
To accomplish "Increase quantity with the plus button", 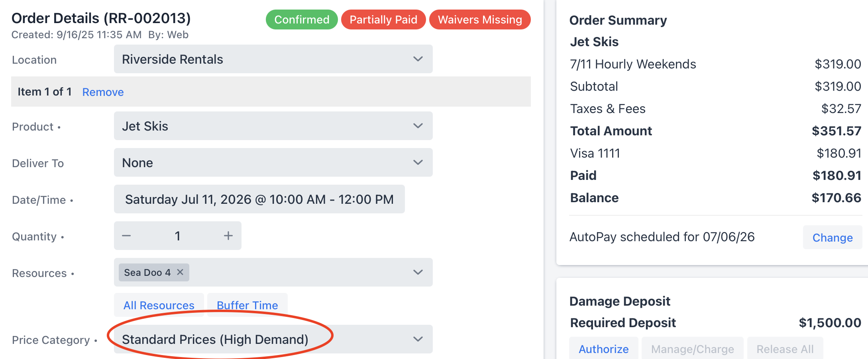I will point(228,236).
